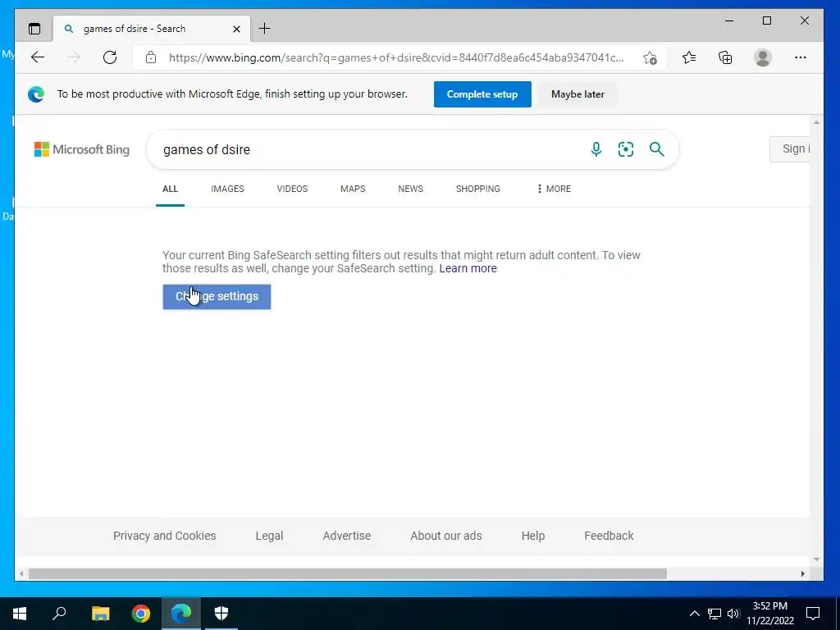Select the ALL results tab
The image size is (840, 630).
[x=170, y=189]
